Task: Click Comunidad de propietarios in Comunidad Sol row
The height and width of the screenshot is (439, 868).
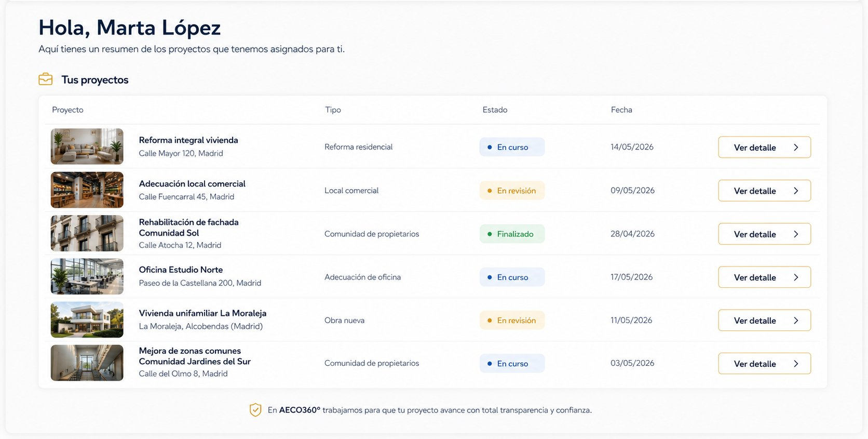Action: coord(372,234)
